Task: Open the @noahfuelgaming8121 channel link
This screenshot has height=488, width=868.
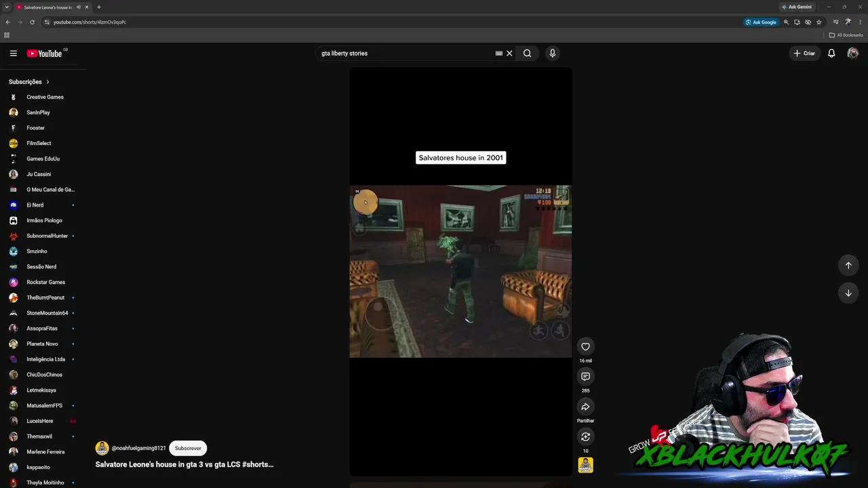Action: [138, 448]
